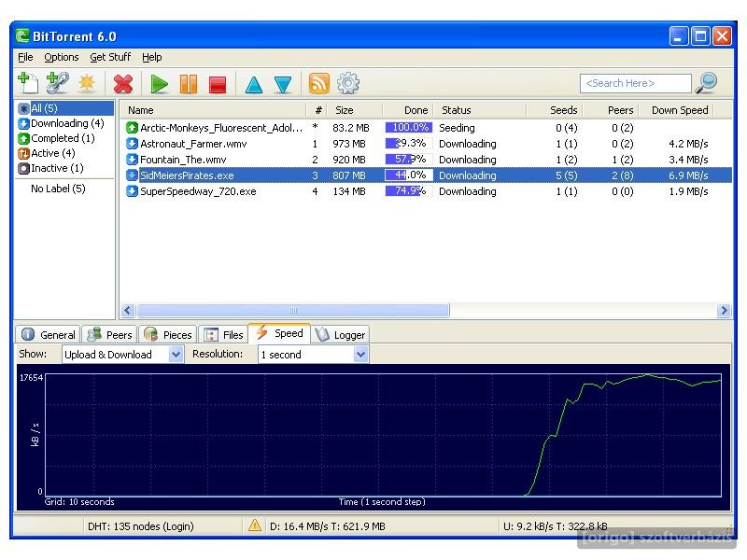The width and height of the screenshot is (747, 560).
Task: Sort by the Done column header
Action: click(x=408, y=110)
